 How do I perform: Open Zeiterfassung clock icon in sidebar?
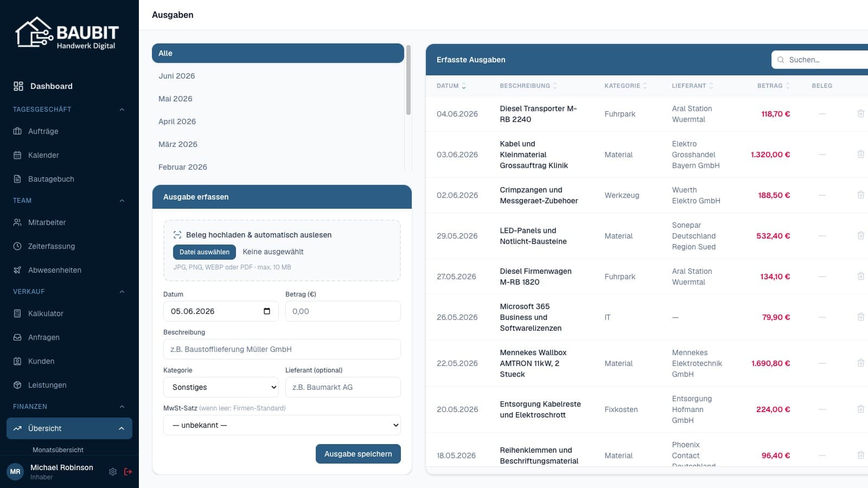[17, 246]
